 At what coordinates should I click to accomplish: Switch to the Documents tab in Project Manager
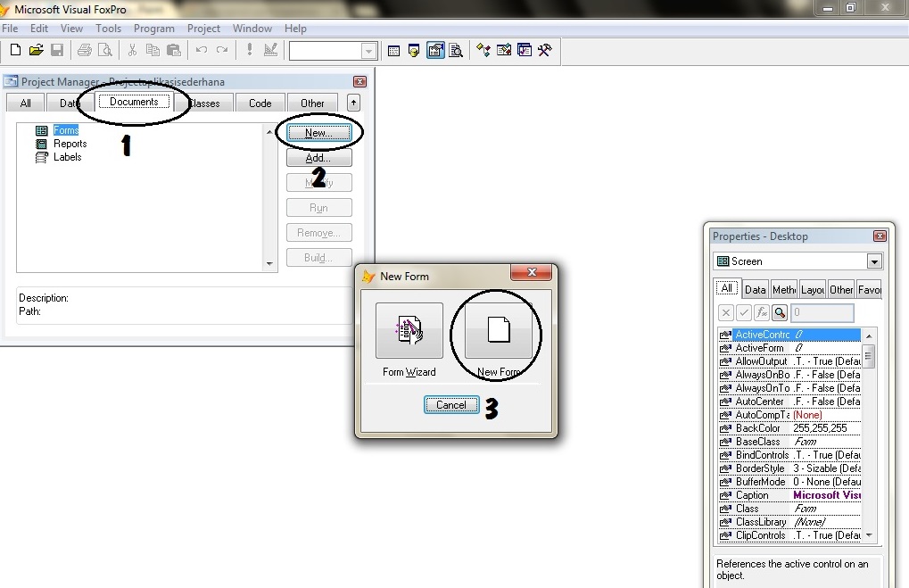tap(134, 102)
